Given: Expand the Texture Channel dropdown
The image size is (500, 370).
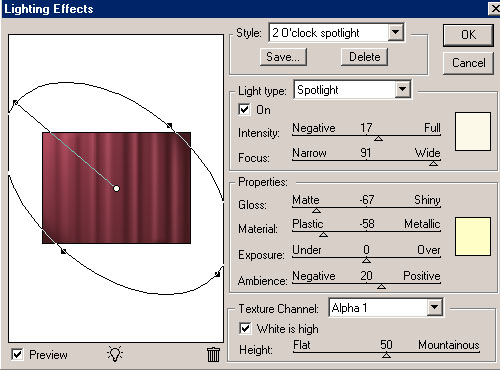Looking at the screenshot, I should click(x=434, y=307).
